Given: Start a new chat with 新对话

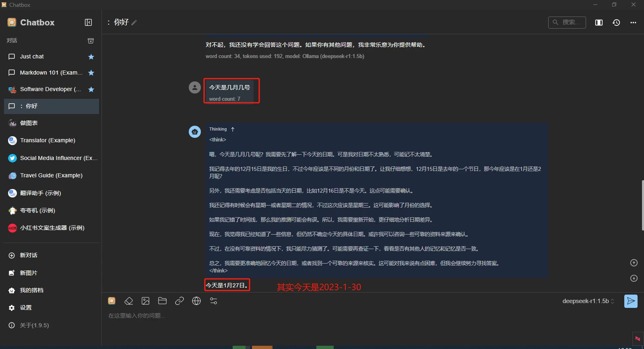Looking at the screenshot, I should (x=28, y=255).
